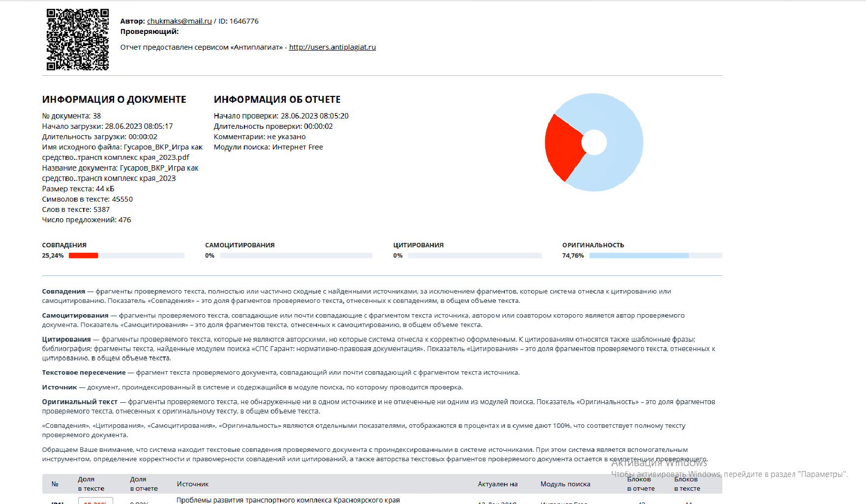The width and height of the screenshot is (866, 504).
Task: Click the Самоцитирования progress bar
Action: point(296,256)
